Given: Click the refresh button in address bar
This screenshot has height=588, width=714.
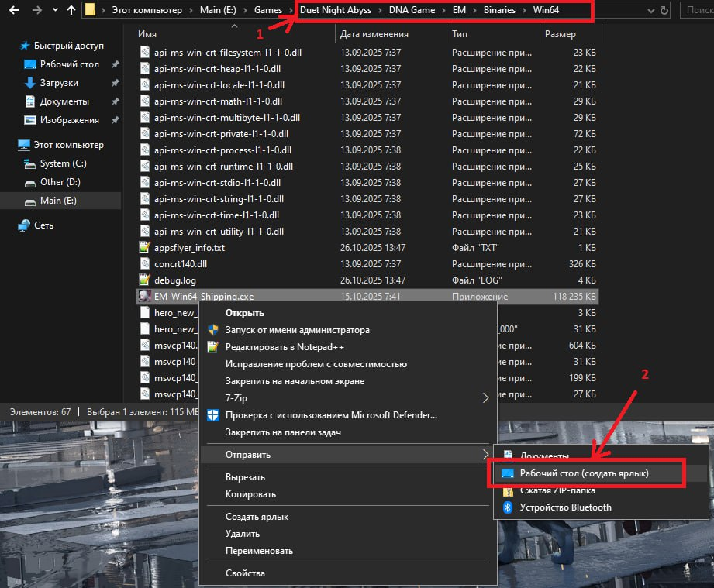Looking at the screenshot, I should tap(664, 10).
